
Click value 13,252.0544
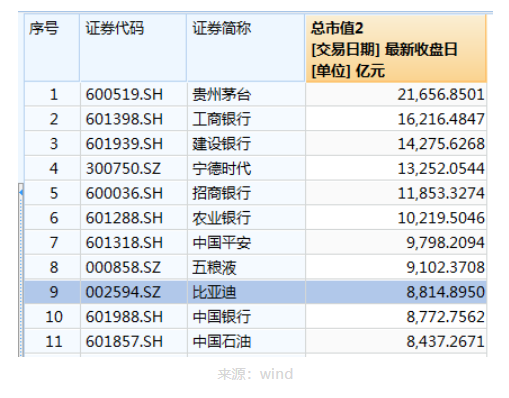point(441,169)
